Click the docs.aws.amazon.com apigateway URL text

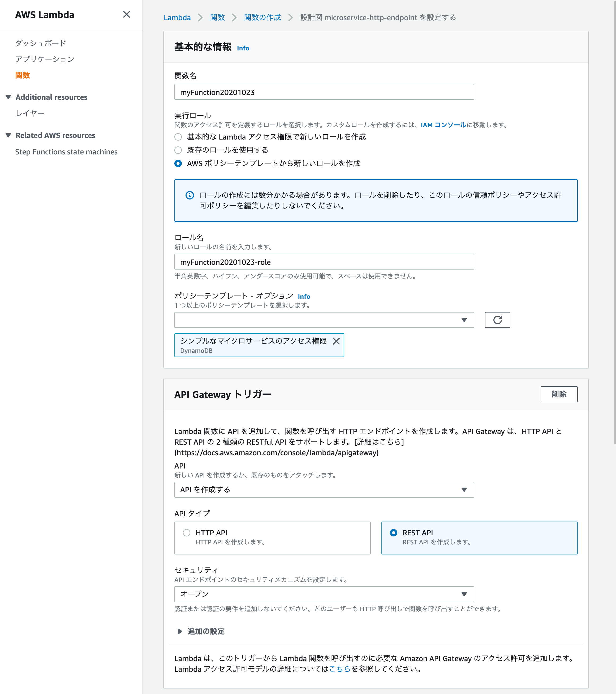(277, 453)
